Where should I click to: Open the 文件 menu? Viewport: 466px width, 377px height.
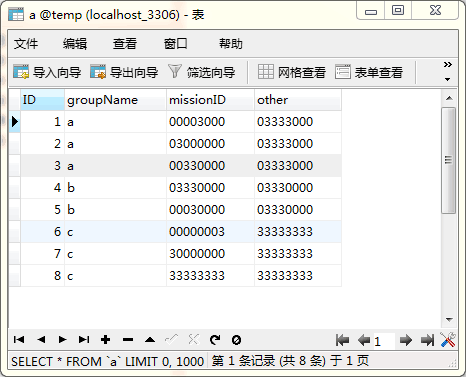[26, 44]
